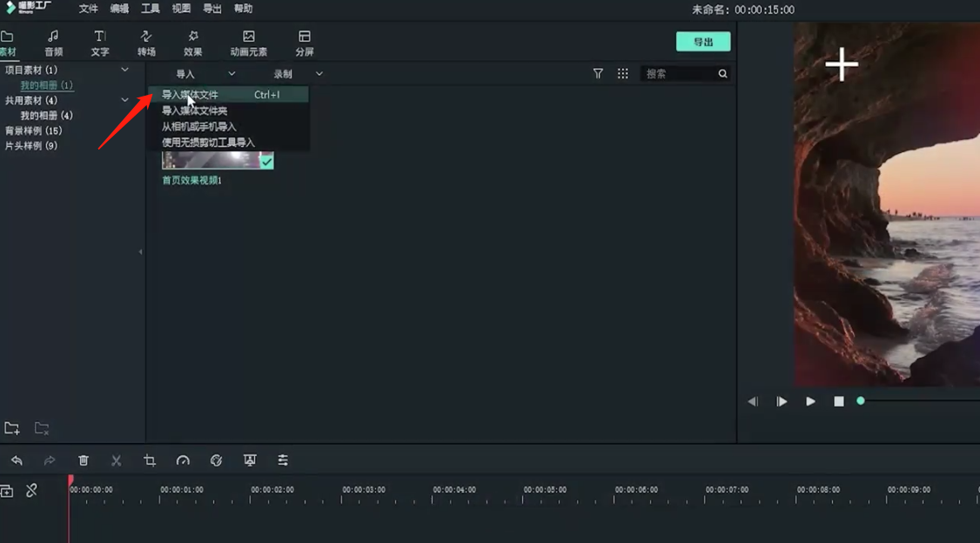Screen dimensions: 980x543
Task: Click the redo arrow icon
Action: (x=50, y=460)
